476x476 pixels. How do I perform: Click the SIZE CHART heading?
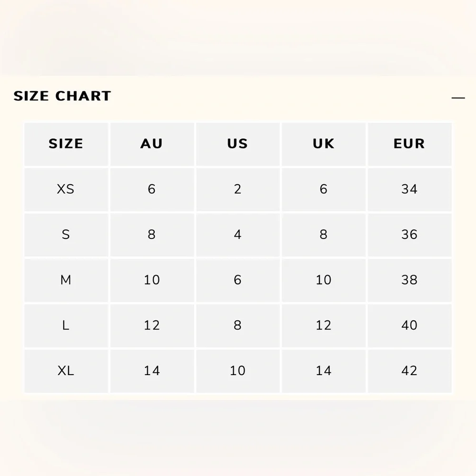pos(62,96)
